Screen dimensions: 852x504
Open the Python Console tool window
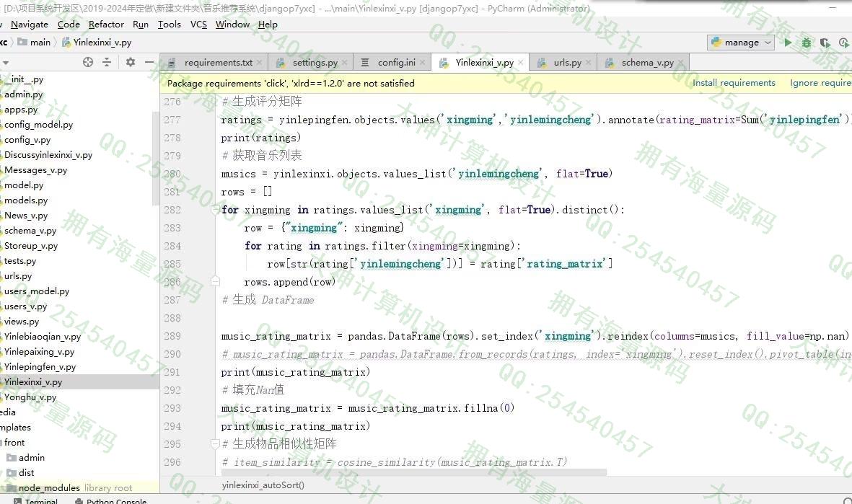tap(111, 500)
